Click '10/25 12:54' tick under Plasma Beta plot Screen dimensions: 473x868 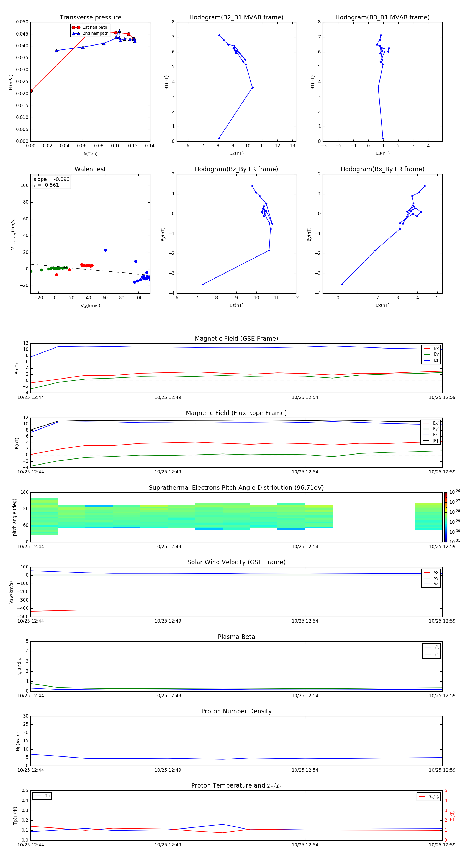point(305,695)
